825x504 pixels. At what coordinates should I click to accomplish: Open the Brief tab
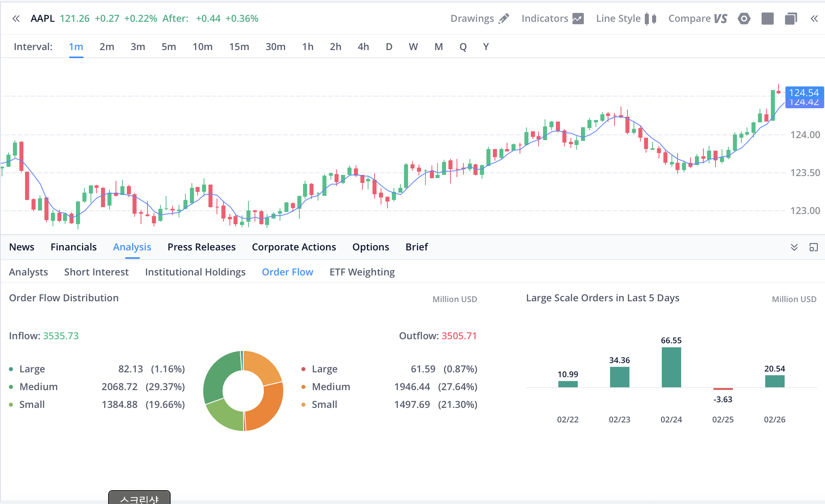point(417,247)
